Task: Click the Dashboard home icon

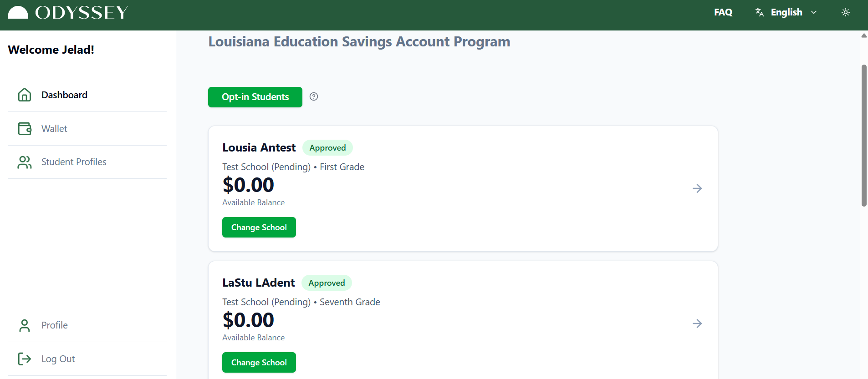Action: (25, 95)
